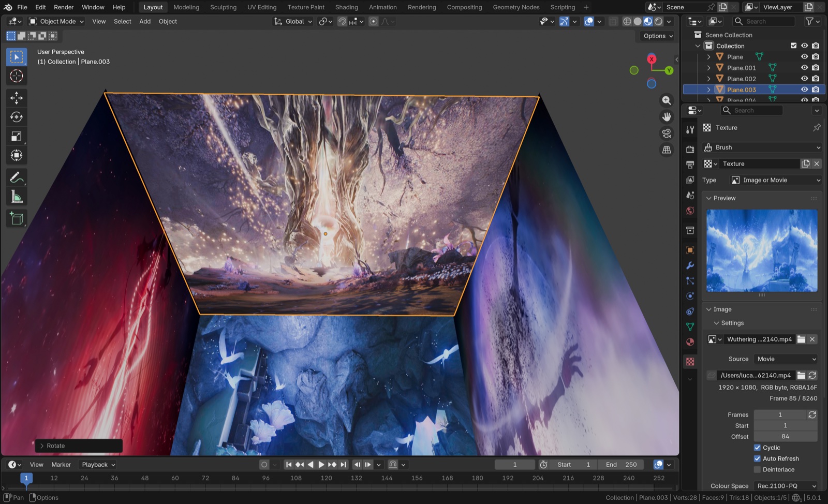Select the Annotate tool

(x=17, y=177)
